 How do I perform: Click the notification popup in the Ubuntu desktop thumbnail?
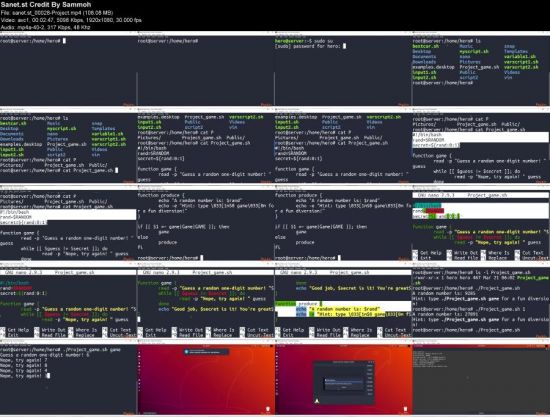coord(207,352)
